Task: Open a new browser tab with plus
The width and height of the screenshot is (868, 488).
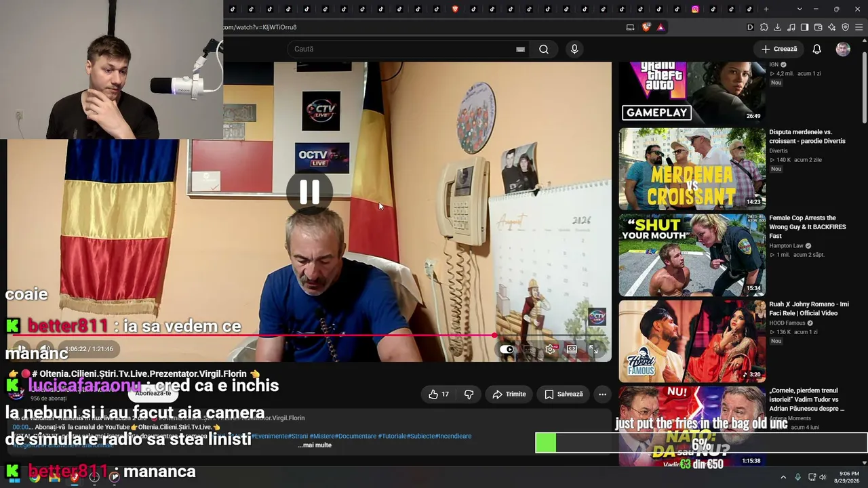Action: 766,9
